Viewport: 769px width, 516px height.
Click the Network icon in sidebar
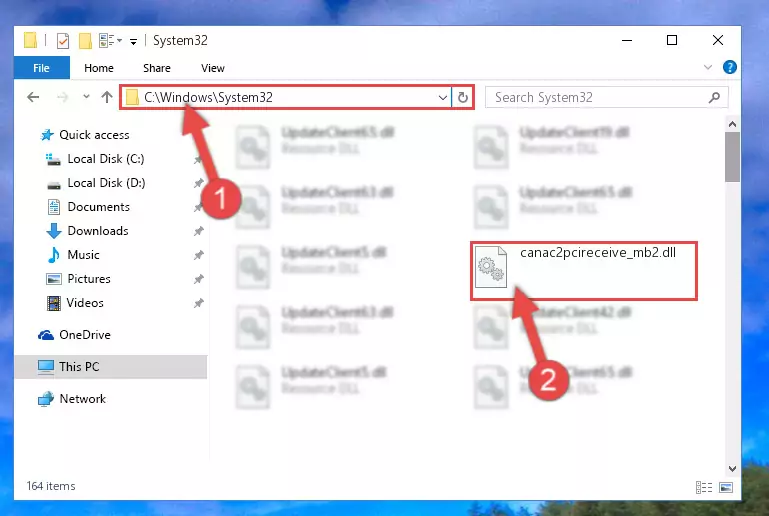pos(46,399)
